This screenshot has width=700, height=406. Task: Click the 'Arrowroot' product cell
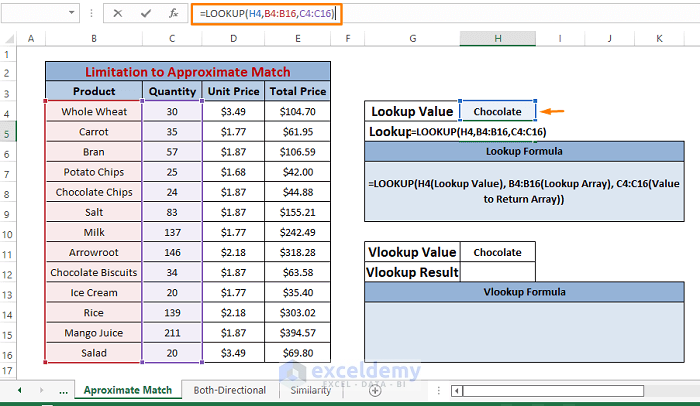tap(94, 252)
